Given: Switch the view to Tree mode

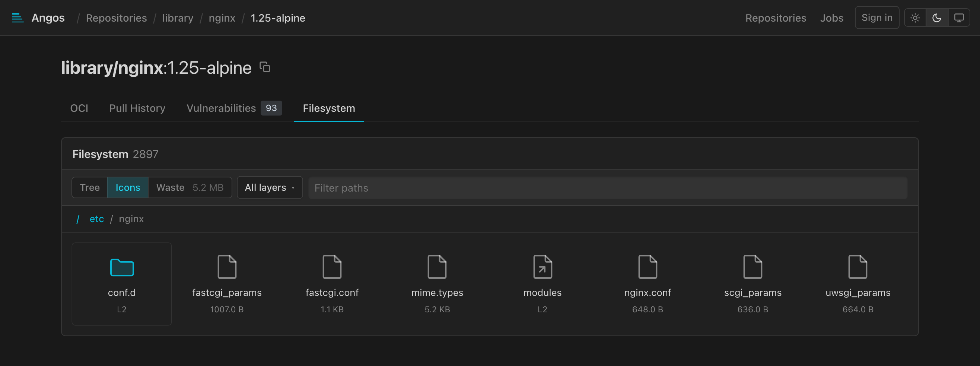Looking at the screenshot, I should point(90,187).
